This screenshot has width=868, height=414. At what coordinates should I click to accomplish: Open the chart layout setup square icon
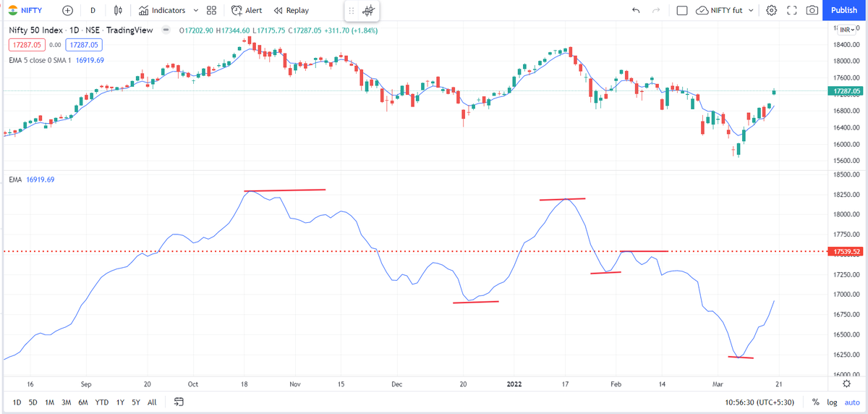pos(681,10)
